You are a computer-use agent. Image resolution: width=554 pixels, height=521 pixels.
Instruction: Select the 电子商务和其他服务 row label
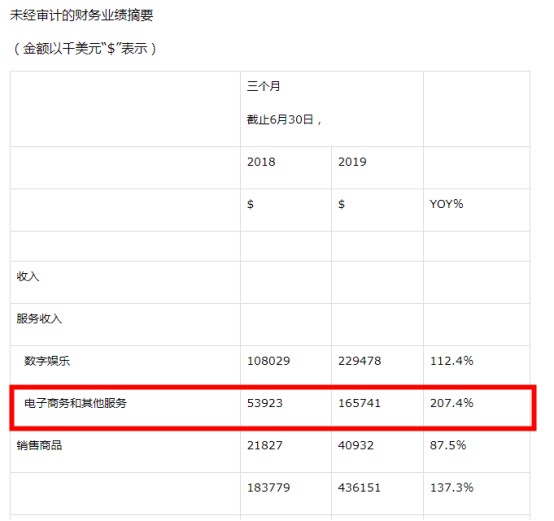tap(75, 403)
